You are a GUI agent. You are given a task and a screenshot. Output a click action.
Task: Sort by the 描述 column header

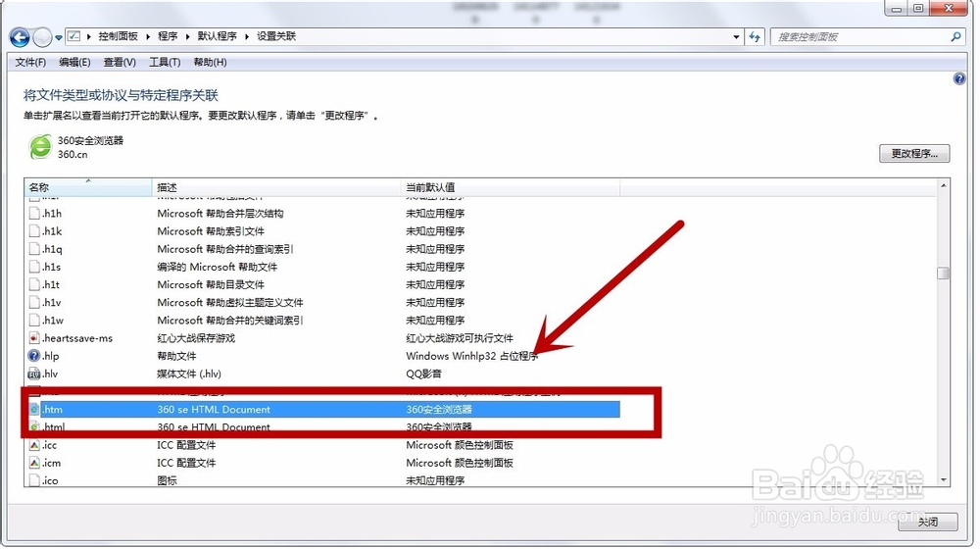[x=276, y=187]
